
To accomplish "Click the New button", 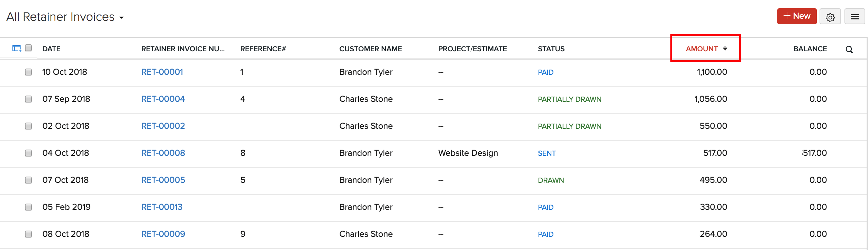I will [797, 16].
